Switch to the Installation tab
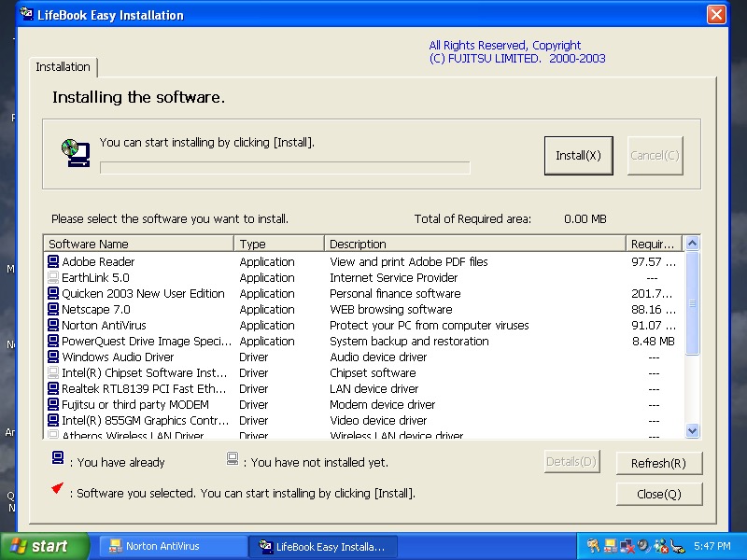 click(63, 67)
